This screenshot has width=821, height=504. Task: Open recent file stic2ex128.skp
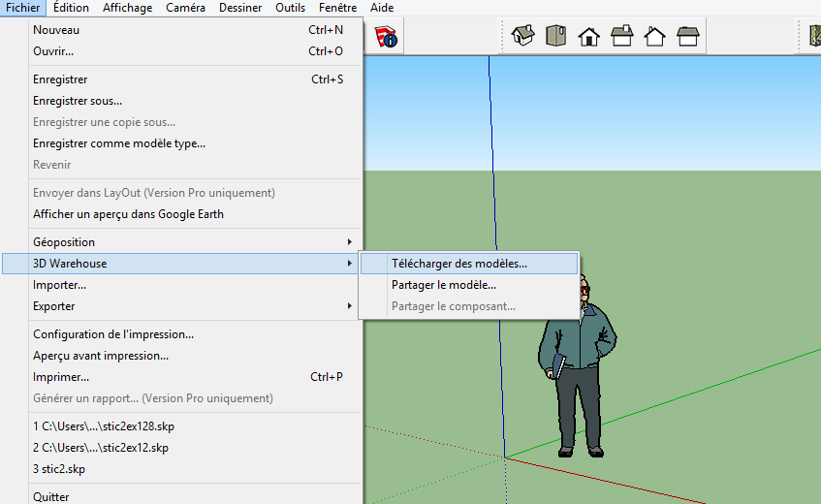182,426
